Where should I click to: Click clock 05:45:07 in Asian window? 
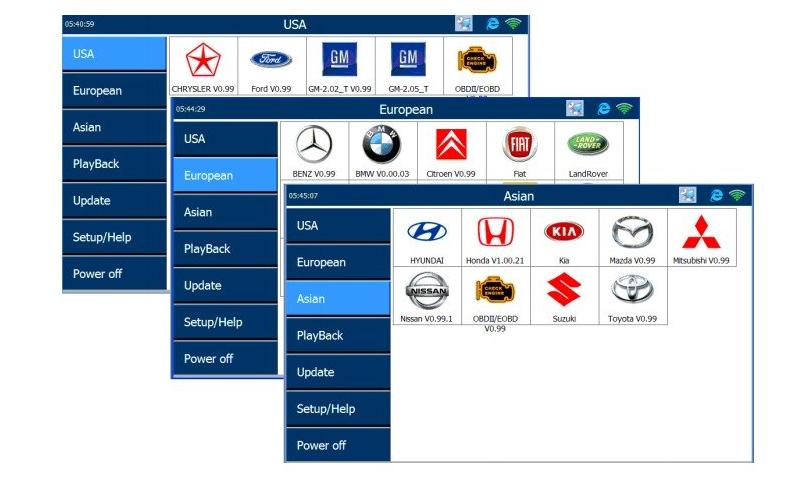click(x=303, y=196)
